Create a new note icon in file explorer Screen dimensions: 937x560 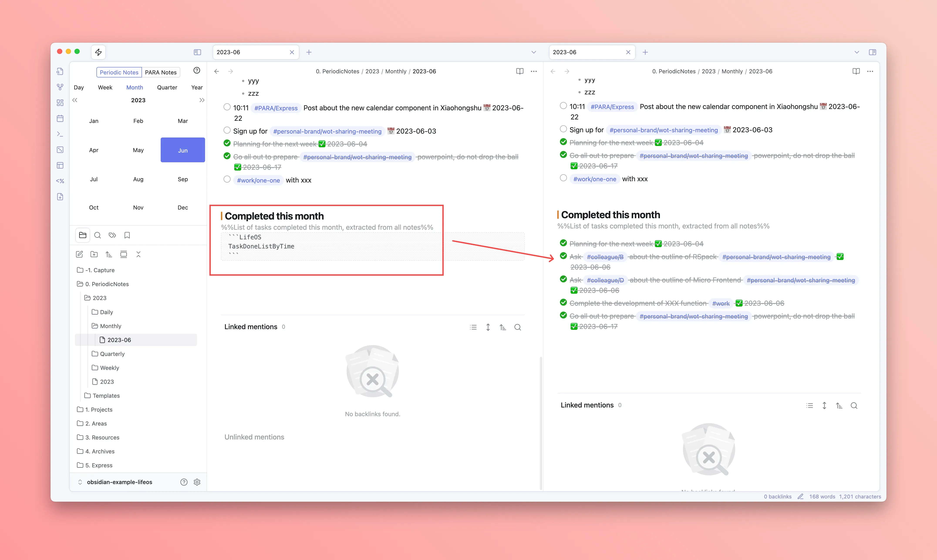click(79, 254)
